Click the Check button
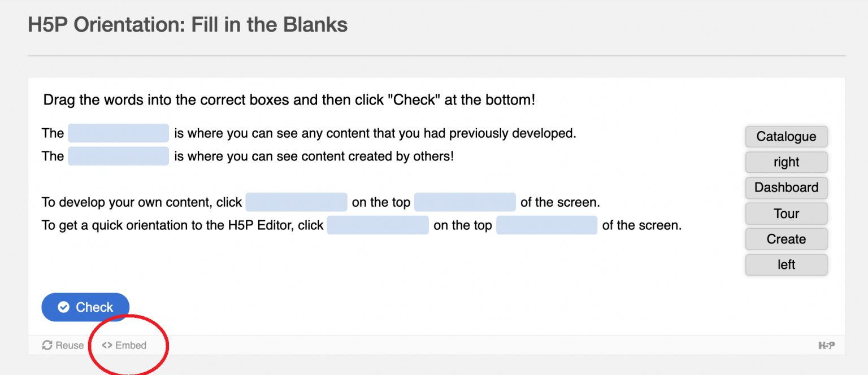The height and width of the screenshot is (375, 868). click(x=85, y=307)
